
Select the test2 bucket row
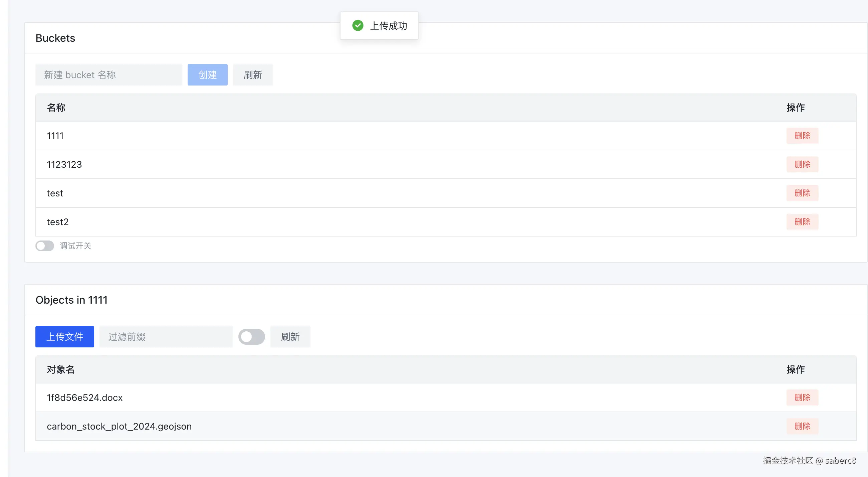pyautogui.click(x=58, y=222)
